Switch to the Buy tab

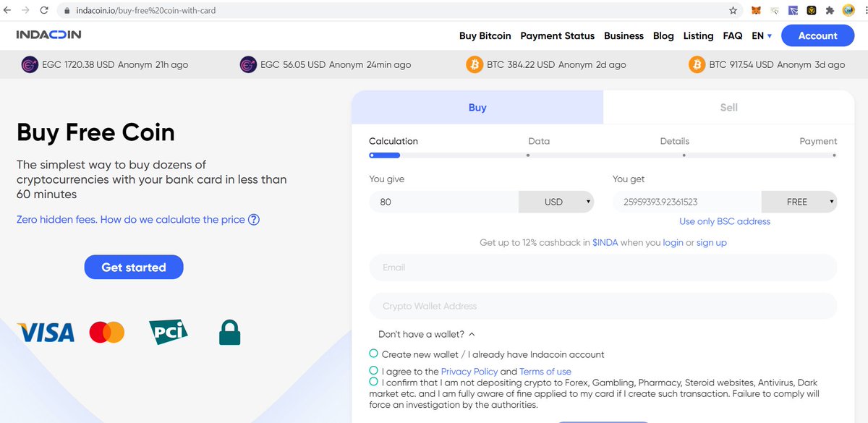[x=477, y=107]
